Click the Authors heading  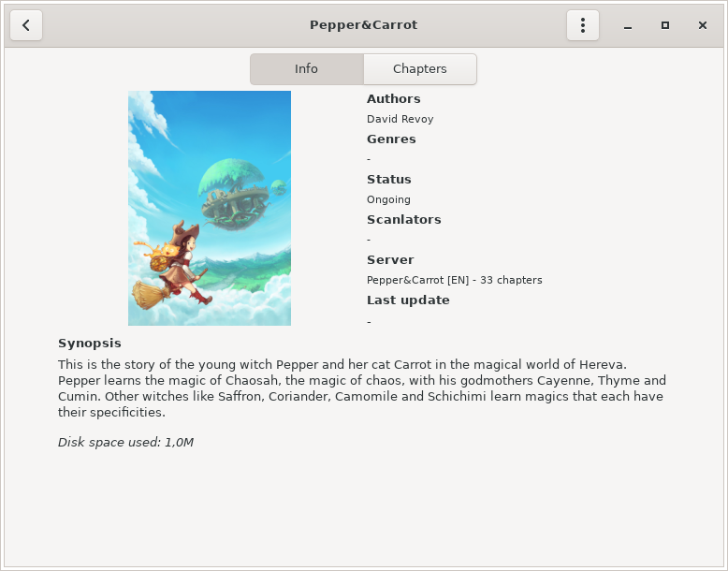coord(394,98)
